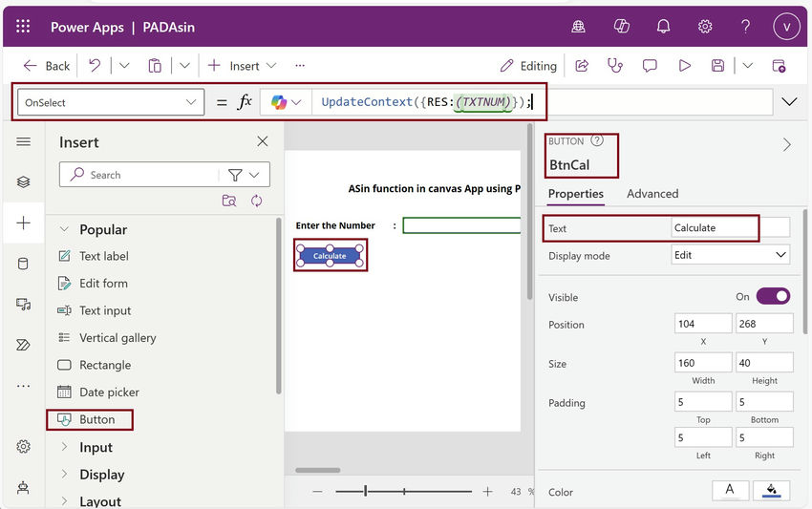Click the refresh components icon
Image resolution: width=812 pixels, height=509 pixels.
click(256, 201)
